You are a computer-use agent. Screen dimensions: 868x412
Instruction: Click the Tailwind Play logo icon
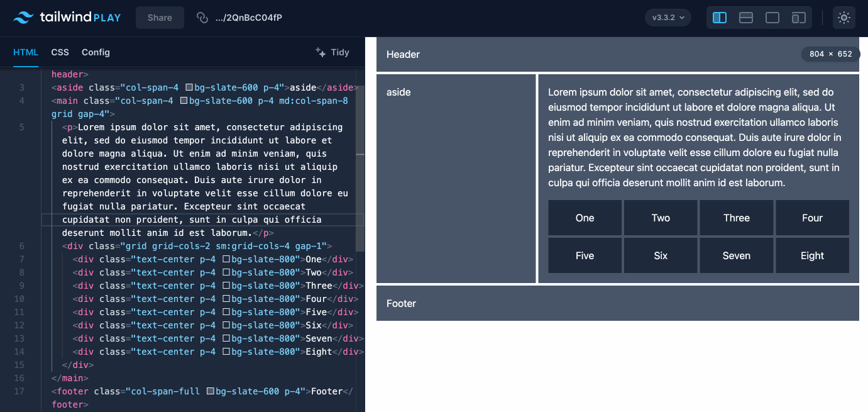point(23,17)
